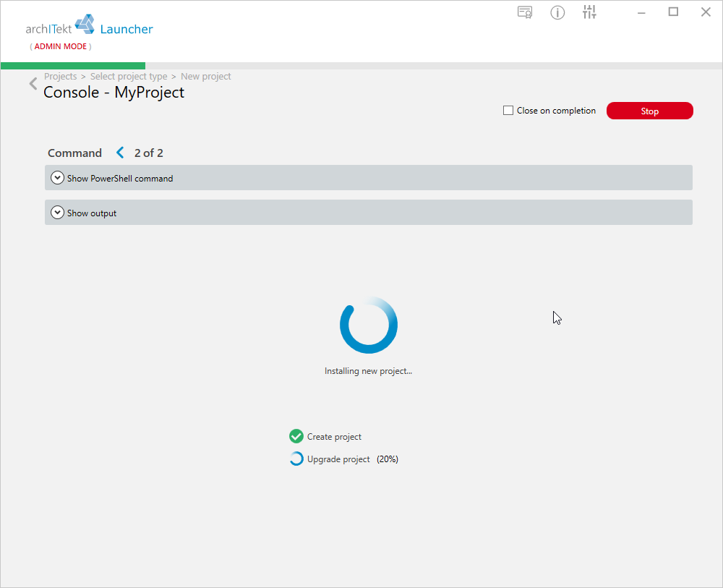Click the (20%) progress value
Viewport: 723px width, 588px height.
point(388,459)
